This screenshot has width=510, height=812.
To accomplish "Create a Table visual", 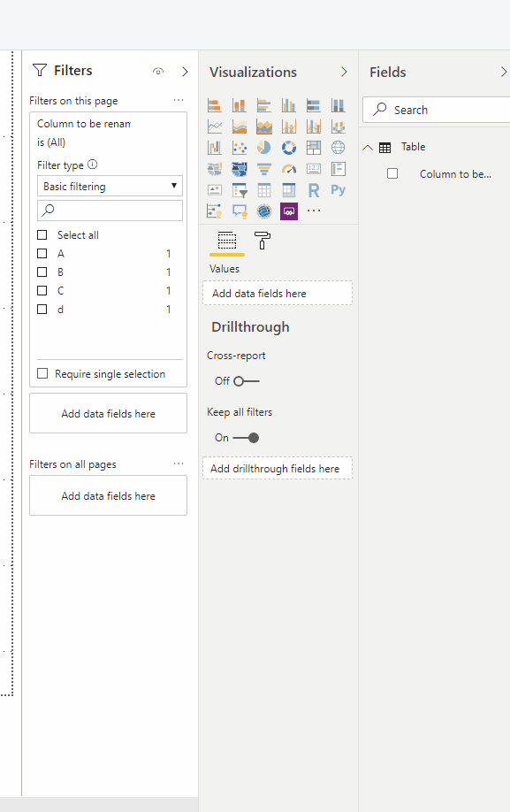I will coord(264,190).
